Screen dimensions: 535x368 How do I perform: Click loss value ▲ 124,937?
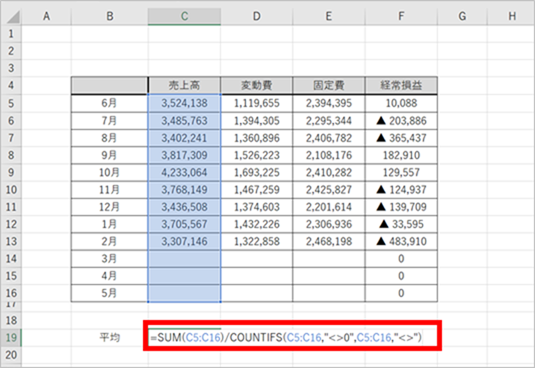[x=401, y=190]
